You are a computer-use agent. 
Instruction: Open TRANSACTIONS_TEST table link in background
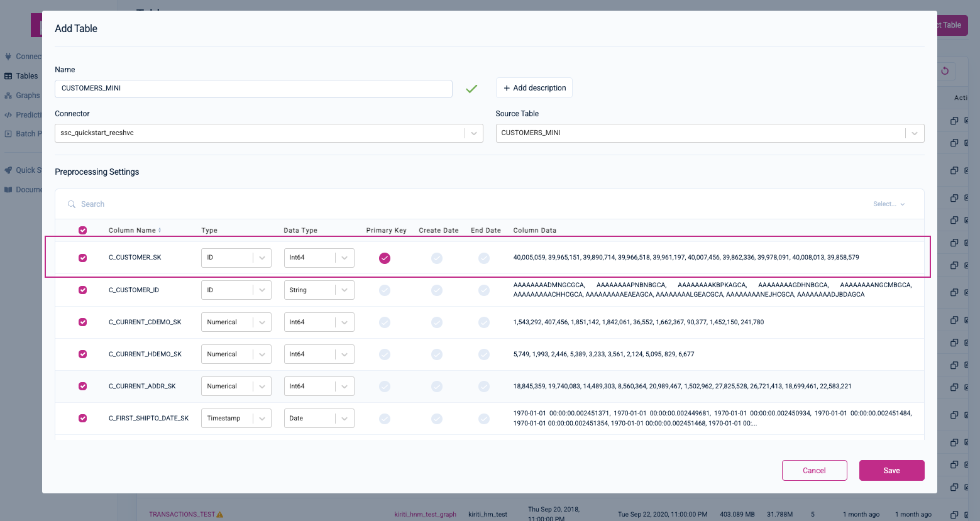tap(182, 514)
